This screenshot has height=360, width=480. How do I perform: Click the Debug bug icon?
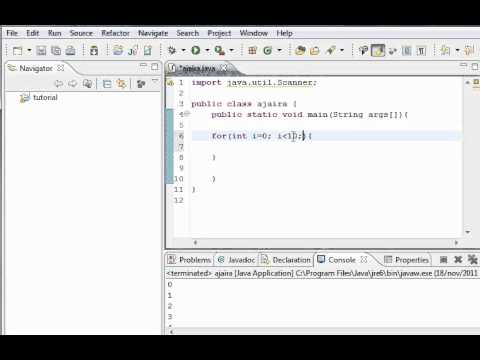click(172, 50)
